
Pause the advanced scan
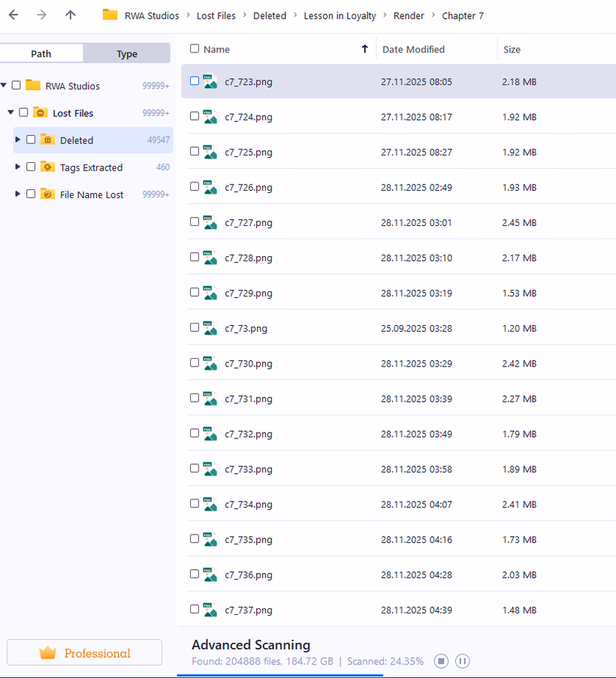click(x=463, y=661)
